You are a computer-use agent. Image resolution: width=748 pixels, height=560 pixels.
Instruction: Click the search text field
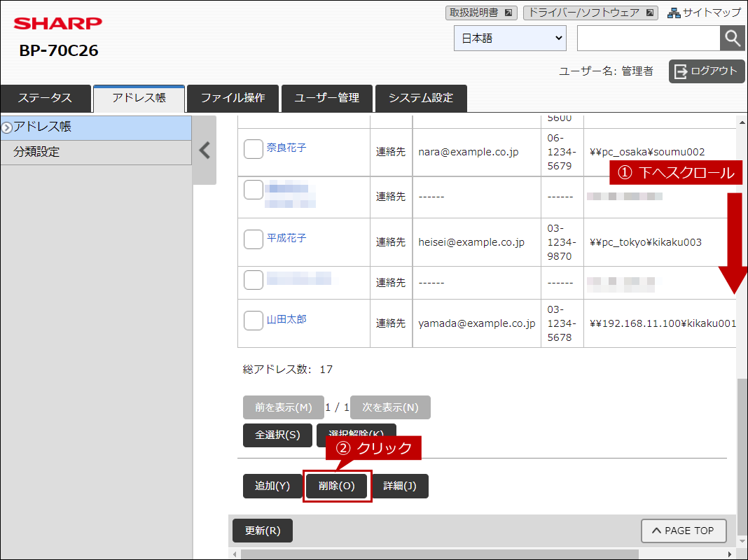[x=648, y=38]
